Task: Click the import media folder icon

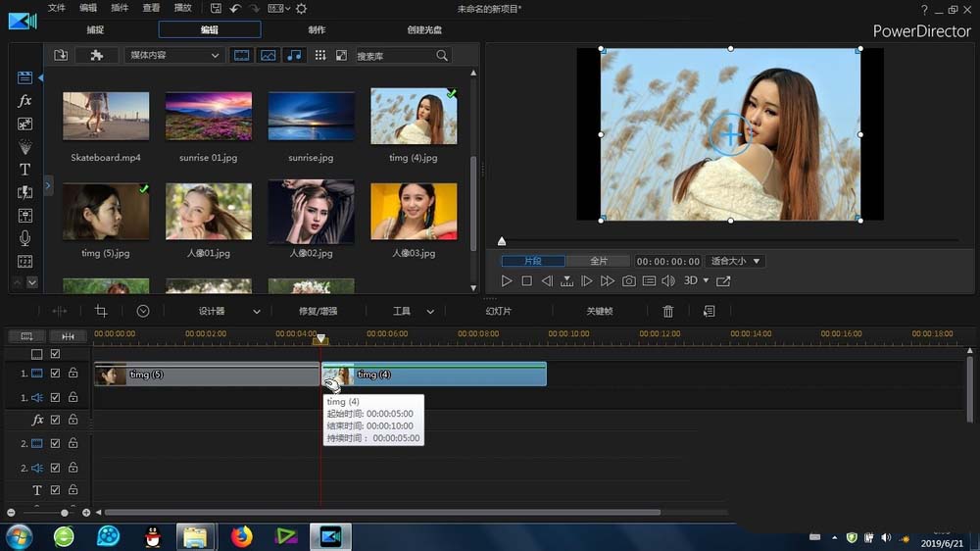Action: pyautogui.click(x=61, y=56)
